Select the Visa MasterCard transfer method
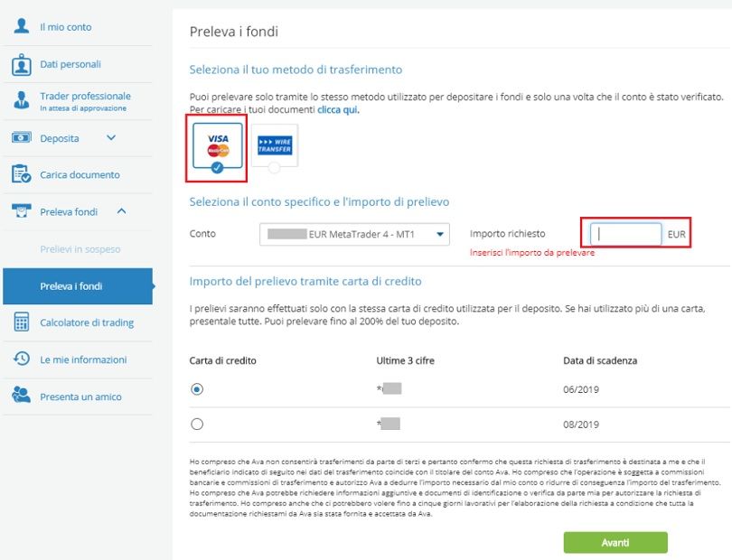 click(x=218, y=146)
